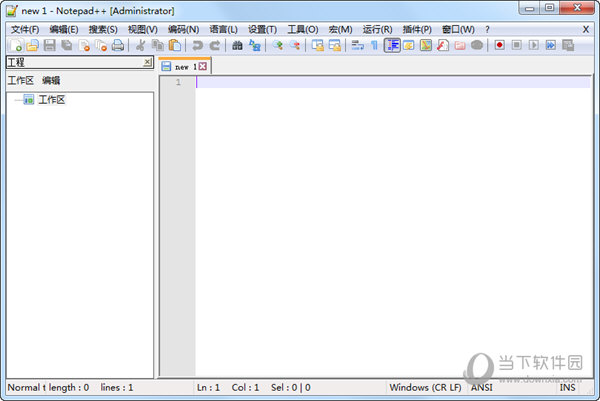600x401 pixels.
Task: Start macro recording with red dot
Action: tap(499, 46)
